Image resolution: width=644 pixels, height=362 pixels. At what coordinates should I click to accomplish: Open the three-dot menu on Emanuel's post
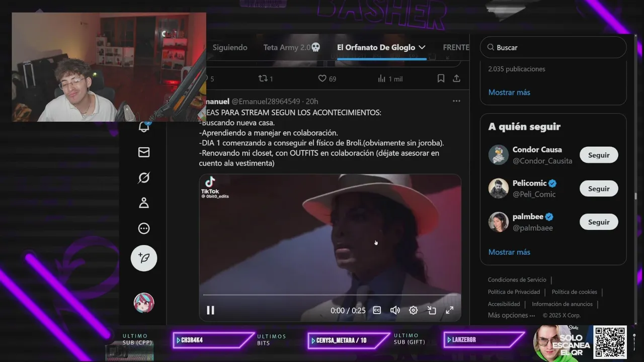tap(456, 101)
